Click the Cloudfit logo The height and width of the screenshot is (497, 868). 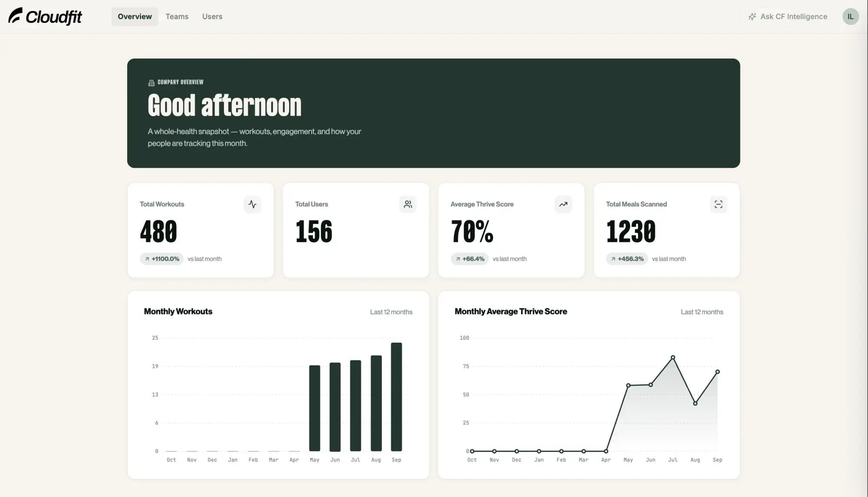point(45,16)
